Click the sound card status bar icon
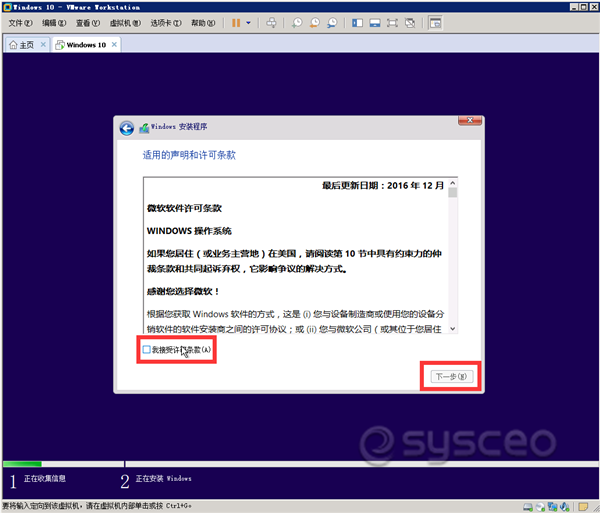The image size is (600, 513). click(565, 506)
